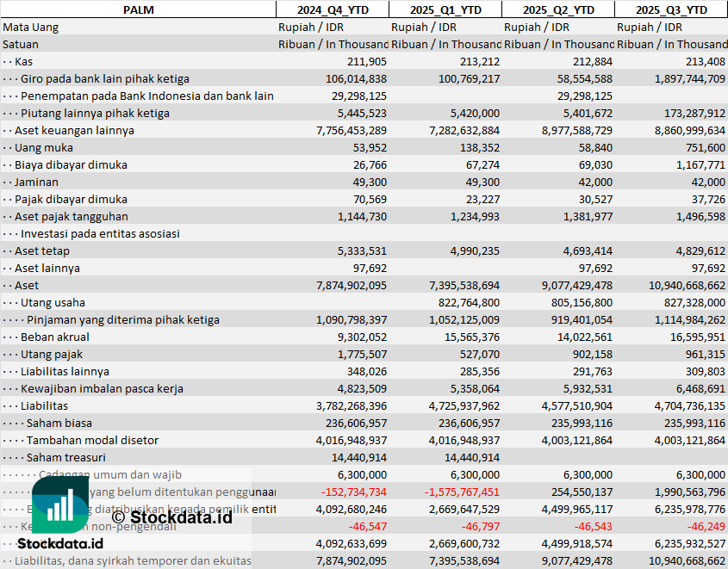Select the 2024_Q4_YTD column header
This screenshot has width=728, height=569.
coord(332,9)
